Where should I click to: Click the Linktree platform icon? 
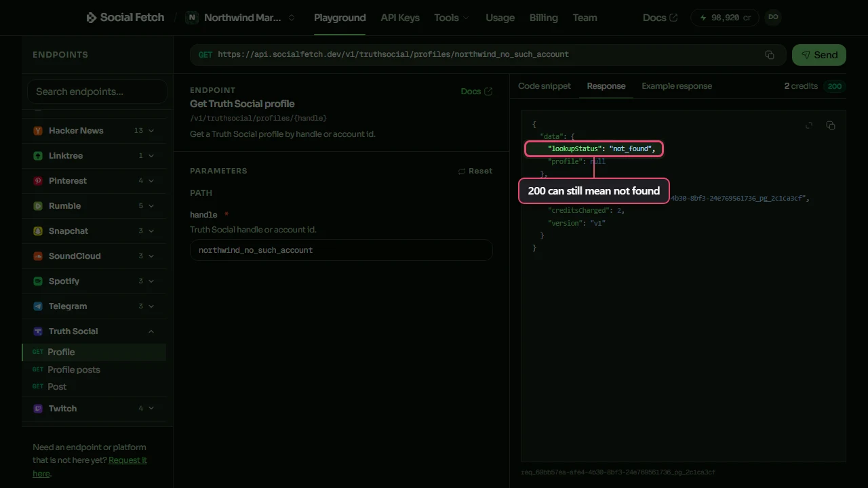coord(38,156)
